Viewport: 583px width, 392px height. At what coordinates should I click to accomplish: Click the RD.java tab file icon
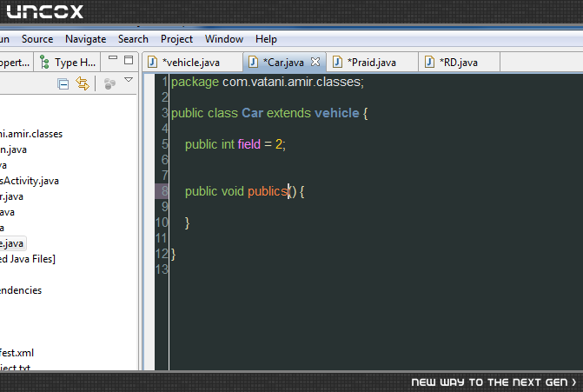(429, 62)
